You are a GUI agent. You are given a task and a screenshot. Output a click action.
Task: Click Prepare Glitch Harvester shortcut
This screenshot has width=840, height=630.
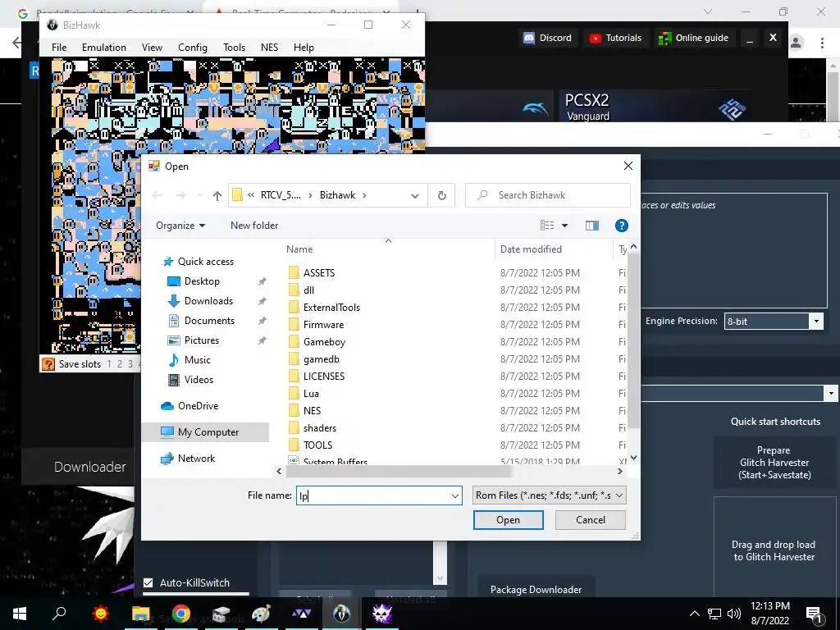(x=774, y=463)
